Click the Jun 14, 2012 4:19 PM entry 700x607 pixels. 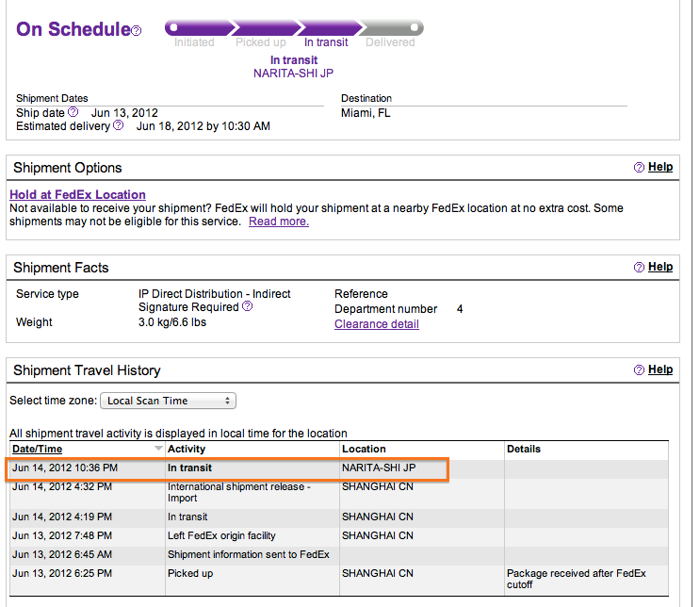[x=62, y=517]
